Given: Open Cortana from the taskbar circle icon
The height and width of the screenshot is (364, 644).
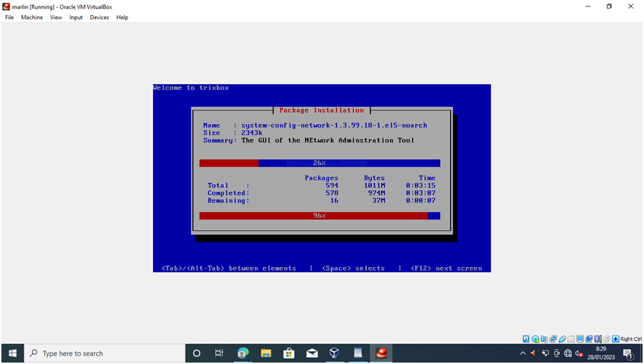Looking at the screenshot, I should 197,353.
